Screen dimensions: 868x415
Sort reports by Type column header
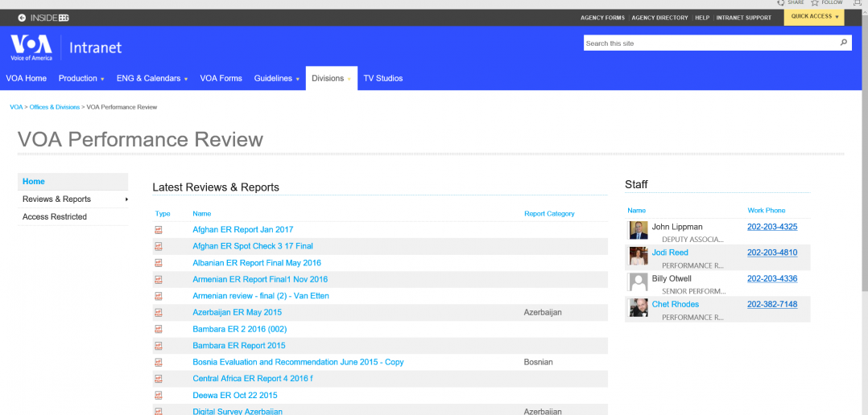[163, 214]
